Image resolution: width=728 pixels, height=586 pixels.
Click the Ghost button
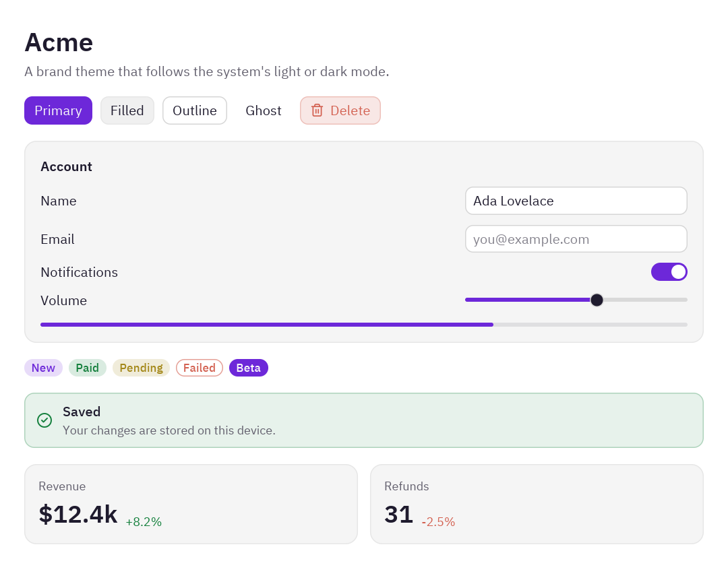264,110
